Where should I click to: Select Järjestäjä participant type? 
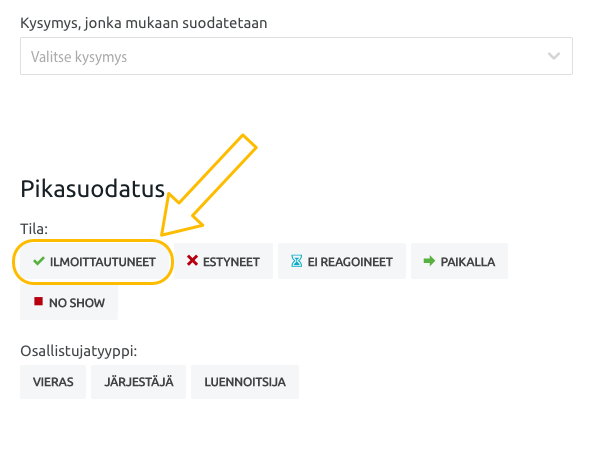coord(139,382)
